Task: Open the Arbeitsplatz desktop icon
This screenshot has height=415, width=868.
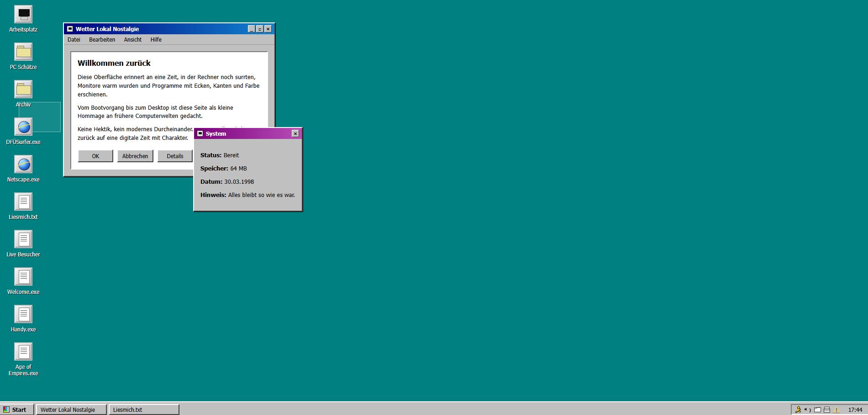Action: click(23, 15)
